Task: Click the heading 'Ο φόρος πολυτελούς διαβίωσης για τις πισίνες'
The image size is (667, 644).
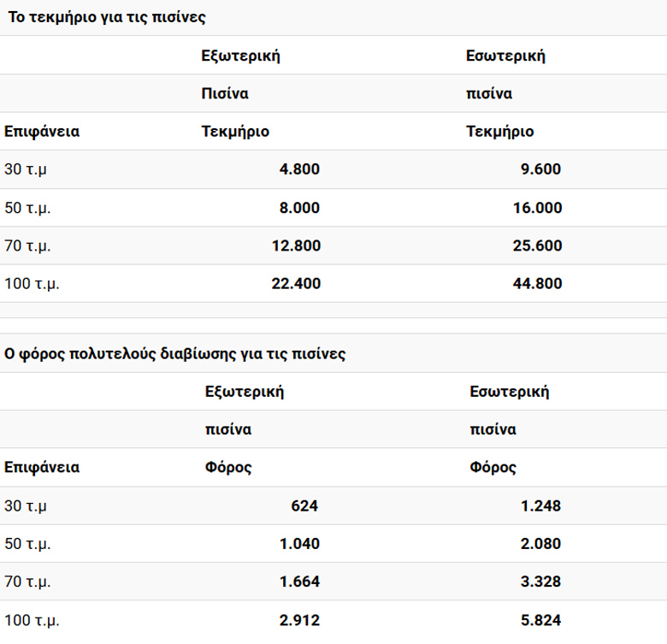Action: click(174, 354)
